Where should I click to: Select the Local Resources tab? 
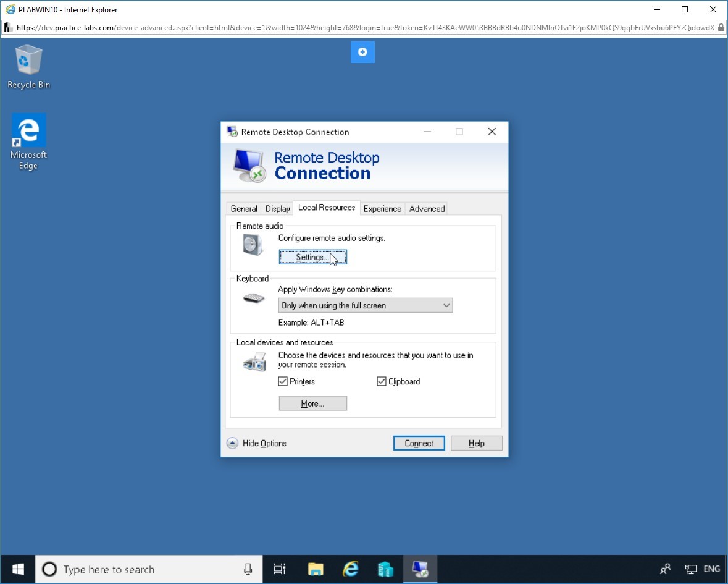click(327, 208)
